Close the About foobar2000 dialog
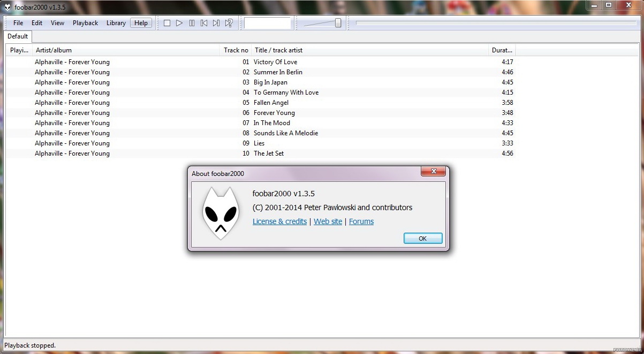This screenshot has width=644, height=354. point(434,171)
